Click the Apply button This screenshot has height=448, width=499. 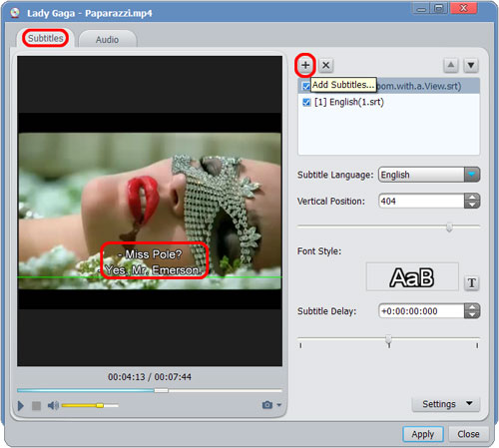pos(423,434)
